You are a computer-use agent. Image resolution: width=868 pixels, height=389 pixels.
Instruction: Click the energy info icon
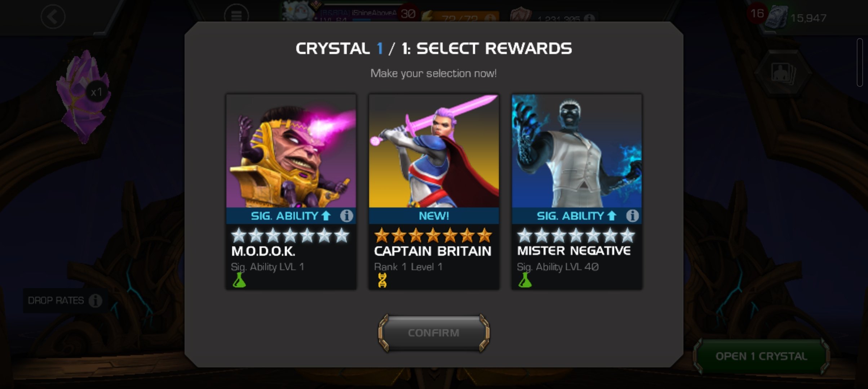pos(490,18)
